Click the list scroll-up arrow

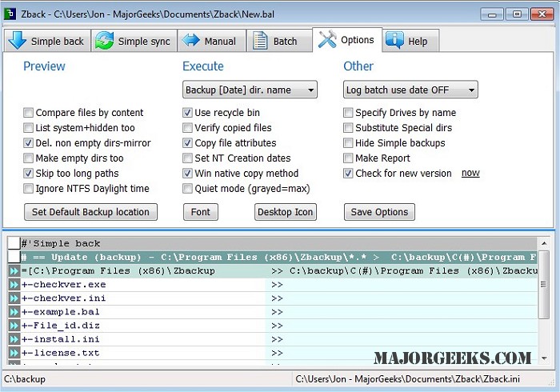(544, 243)
